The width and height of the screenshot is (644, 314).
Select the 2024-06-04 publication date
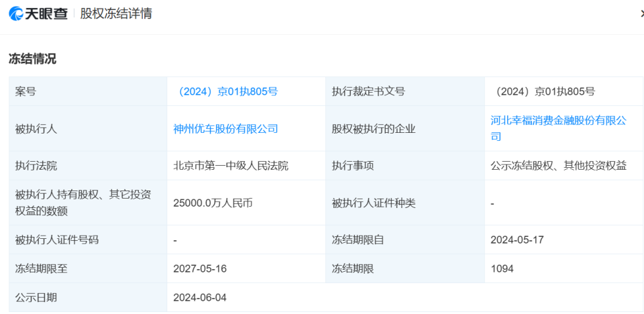point(200,297)
